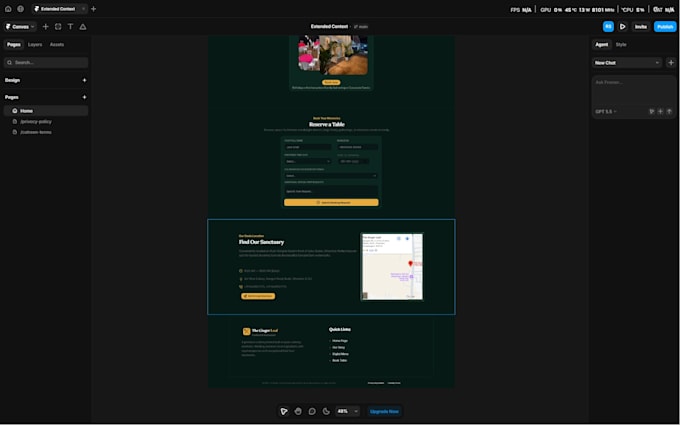Click the restaurant photo on canvas

(x=333, y=55)
